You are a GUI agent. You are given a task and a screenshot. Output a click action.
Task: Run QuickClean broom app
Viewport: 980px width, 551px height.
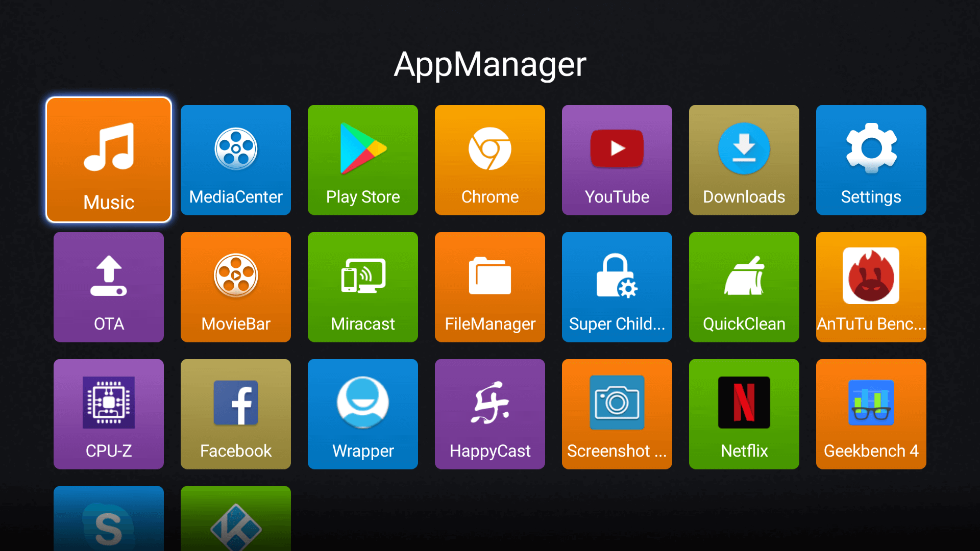coord(744,287)
